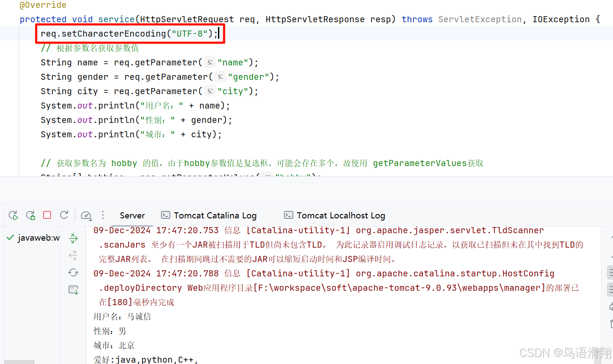This screenshot has height=364, width=613.
Task: Click the "gender" string literal
Action: [249, 77]
